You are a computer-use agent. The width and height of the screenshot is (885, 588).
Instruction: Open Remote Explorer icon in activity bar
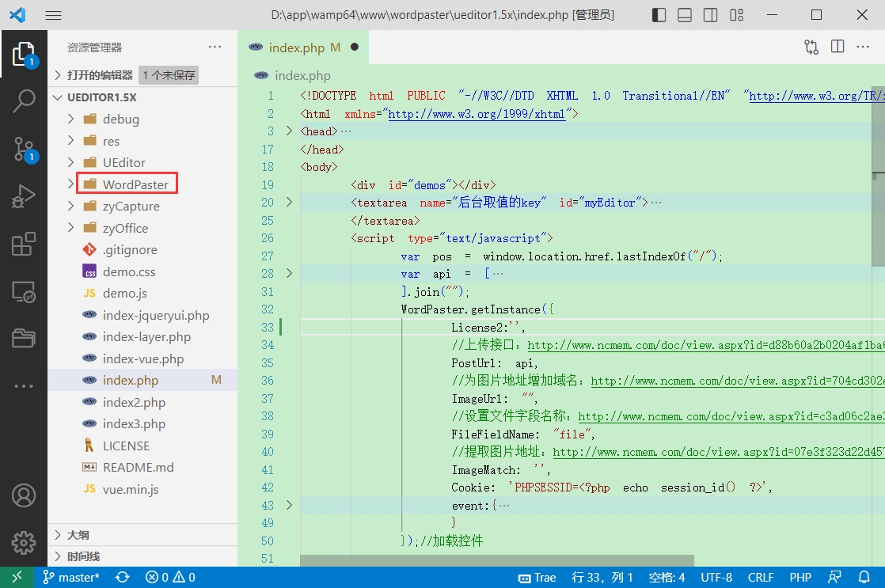coord(24,293)
